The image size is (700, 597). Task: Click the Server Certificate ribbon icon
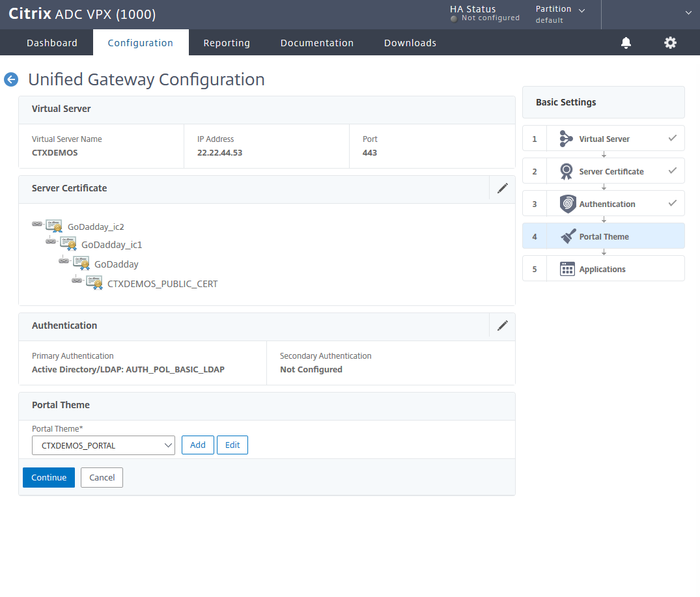[567, 171]
